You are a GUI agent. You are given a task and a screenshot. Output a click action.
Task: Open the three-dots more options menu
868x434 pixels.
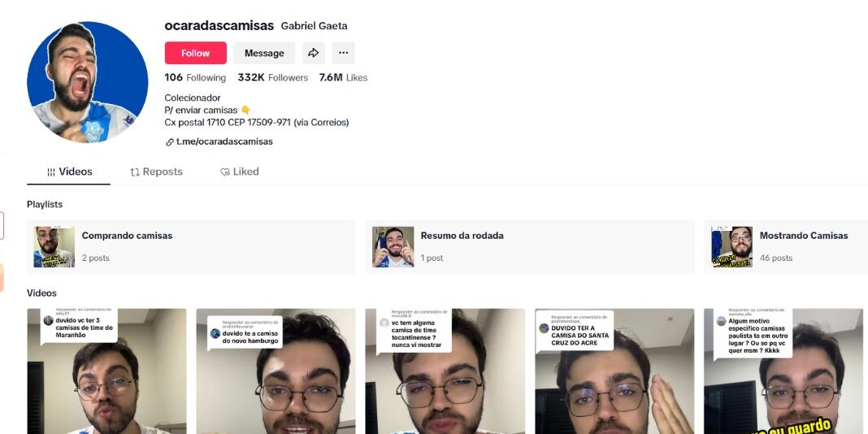tap(343, 53)
